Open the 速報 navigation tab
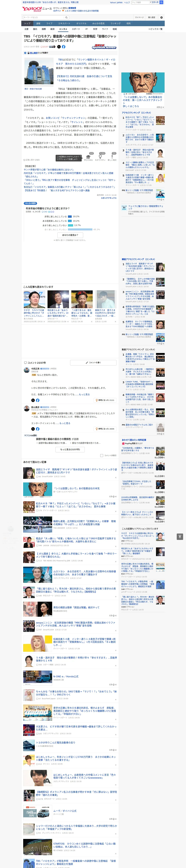The height and width of the screenshot is (868, 186). coord(38,24)
